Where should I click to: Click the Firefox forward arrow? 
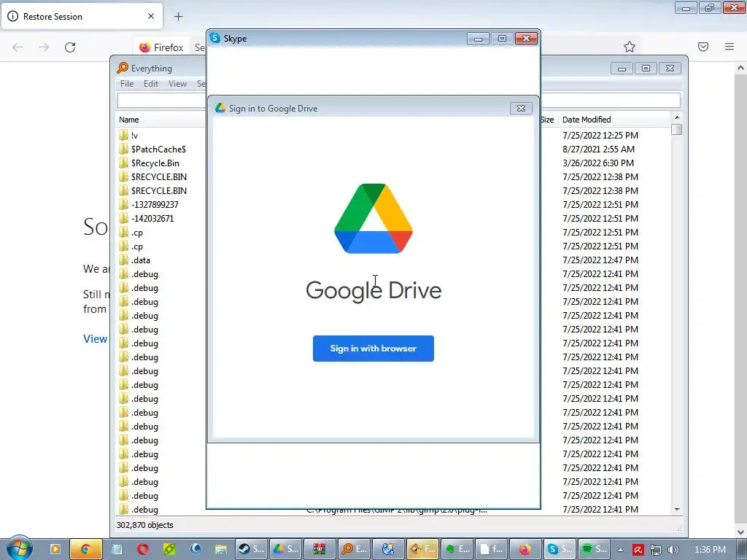(x=44, y=47)
